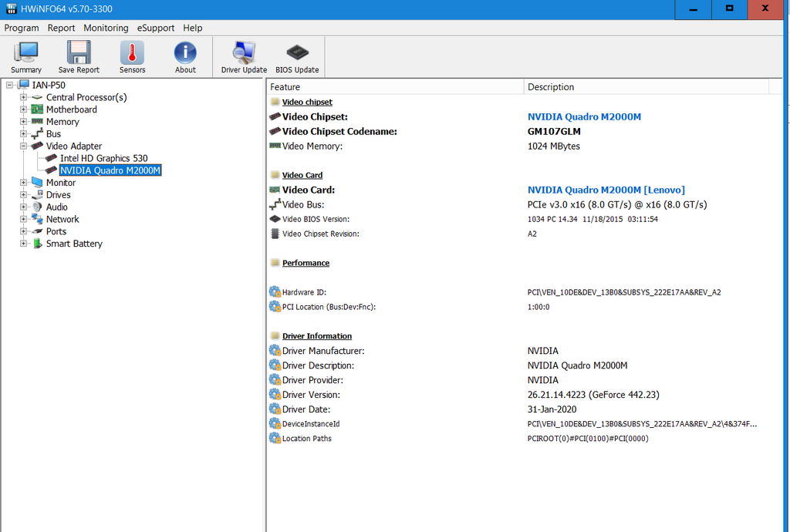Click the Save Report floppy icon
The width and height of the screenshot is (790, 532).
(x=79, y=52)
